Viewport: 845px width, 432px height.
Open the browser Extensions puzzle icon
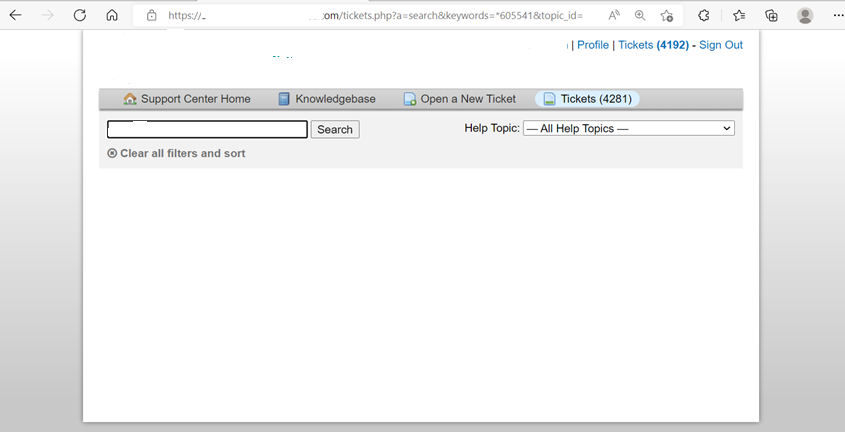[x=704, y=16]
